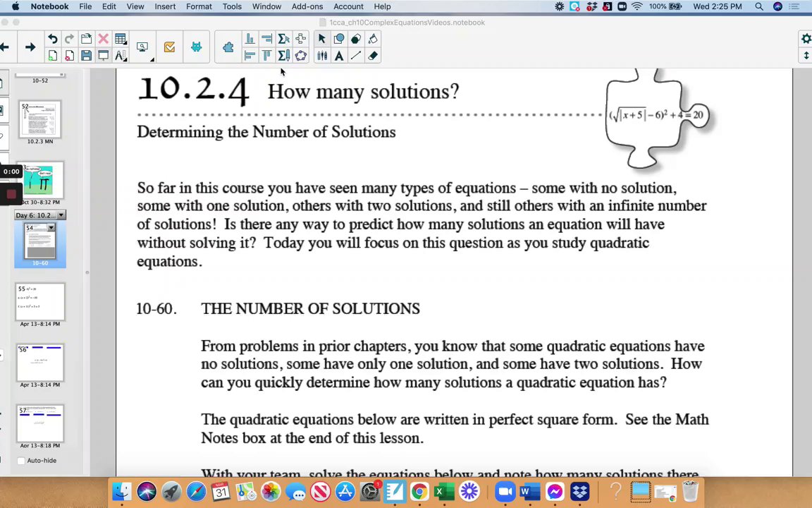Screen dimensions: 812x508
Task: Select the 10.2.3 MN page thumbnail
Action: pos(40,119)
